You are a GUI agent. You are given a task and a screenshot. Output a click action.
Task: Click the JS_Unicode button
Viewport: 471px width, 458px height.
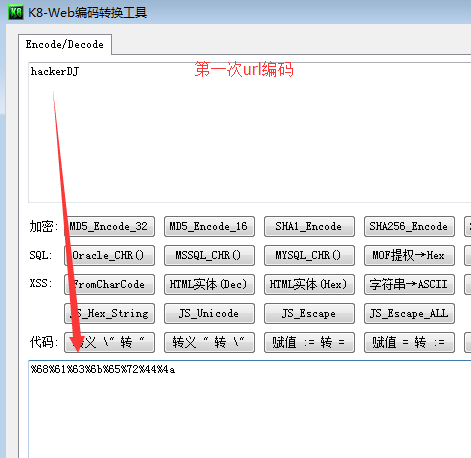(209, 314)
